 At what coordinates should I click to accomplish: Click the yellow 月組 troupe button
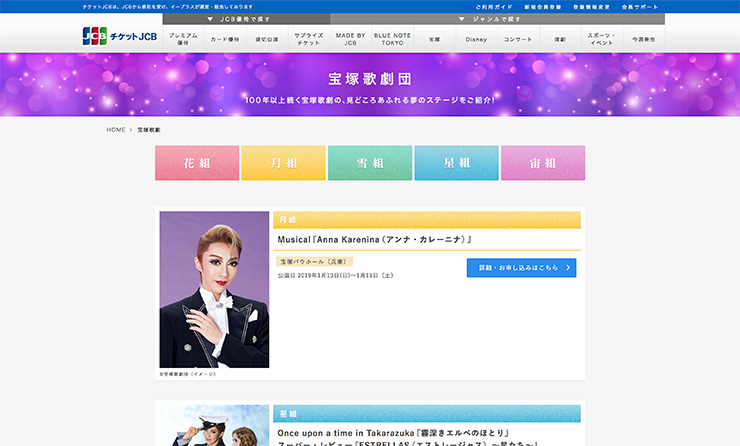point(284,163)
